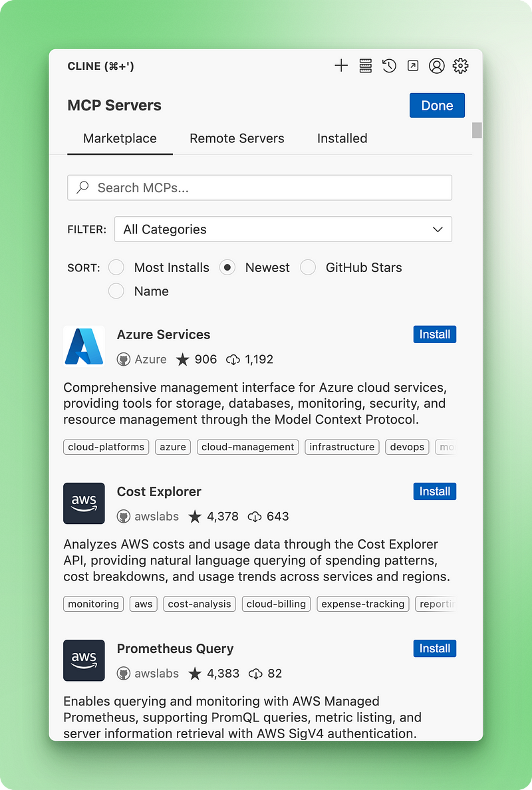Open the Remote Servers tab
Image resolution: width=532 pixels, height=790 pixels.
(237, 138)
